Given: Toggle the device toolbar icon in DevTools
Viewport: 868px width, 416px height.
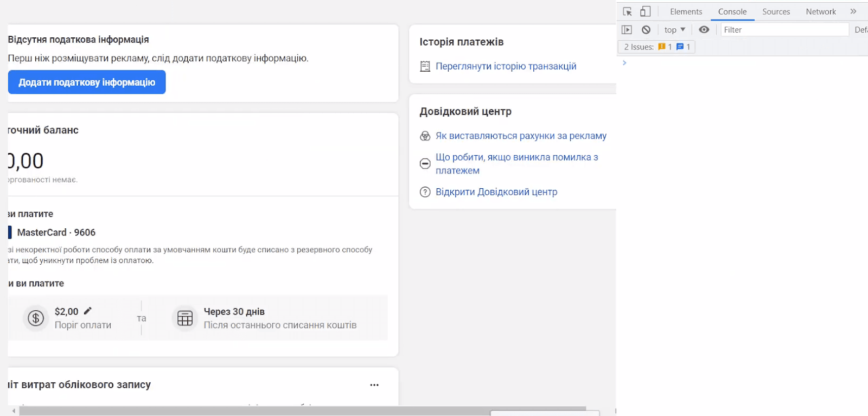Looking at the screenshot, I should pos(645,11).
